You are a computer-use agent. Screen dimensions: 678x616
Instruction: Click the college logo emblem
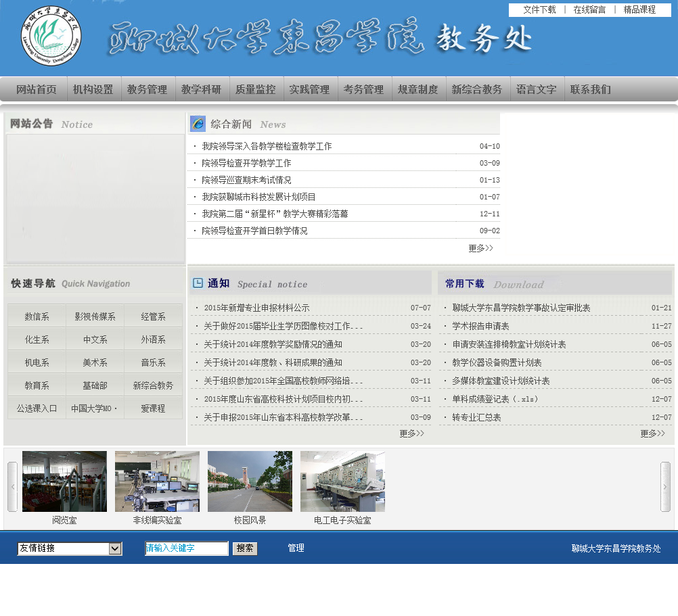(x=50, y=37)
